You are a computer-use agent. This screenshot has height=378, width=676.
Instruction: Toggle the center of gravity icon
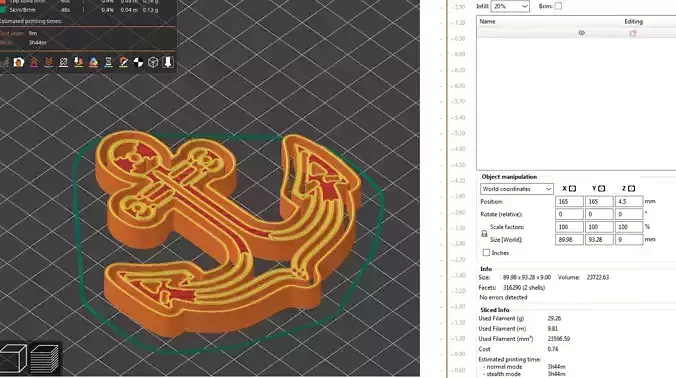click(138, 62)
